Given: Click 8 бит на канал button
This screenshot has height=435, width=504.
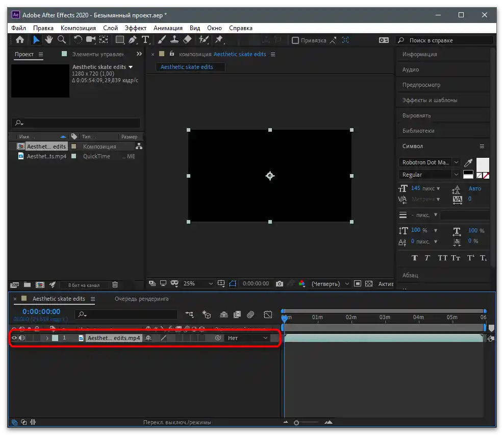Looking at the screenshot, I should [84, 285].
